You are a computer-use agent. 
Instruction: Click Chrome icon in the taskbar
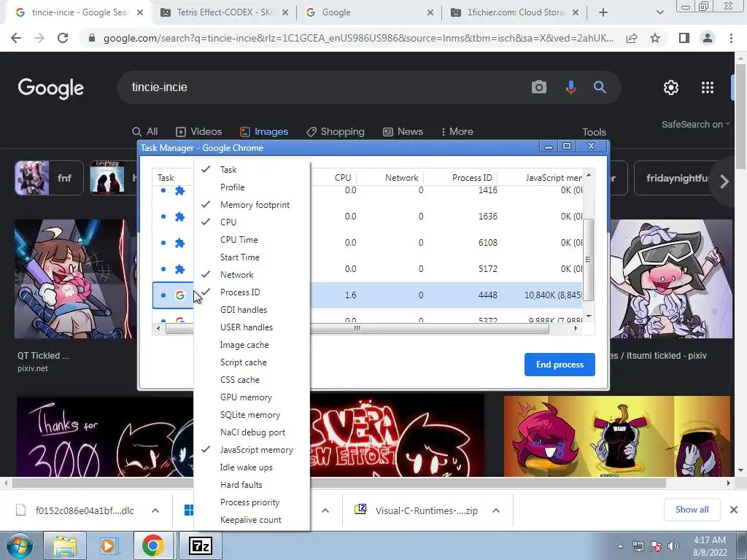[152, 545]
